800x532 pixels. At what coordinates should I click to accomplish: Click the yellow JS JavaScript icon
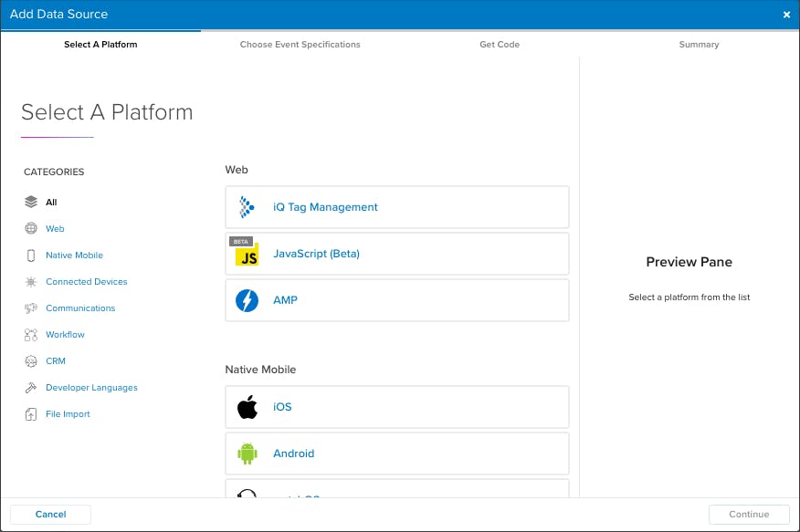pyautogui.click(x=247, y=254)
